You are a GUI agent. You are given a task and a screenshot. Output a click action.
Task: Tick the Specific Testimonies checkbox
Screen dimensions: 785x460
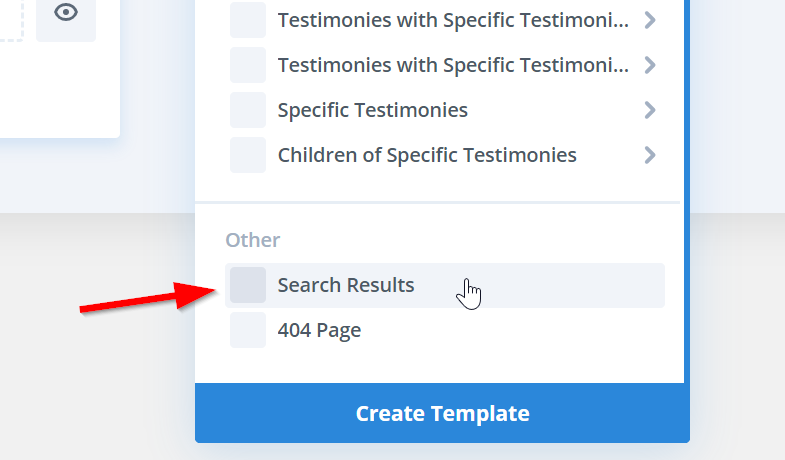(248, 110)
